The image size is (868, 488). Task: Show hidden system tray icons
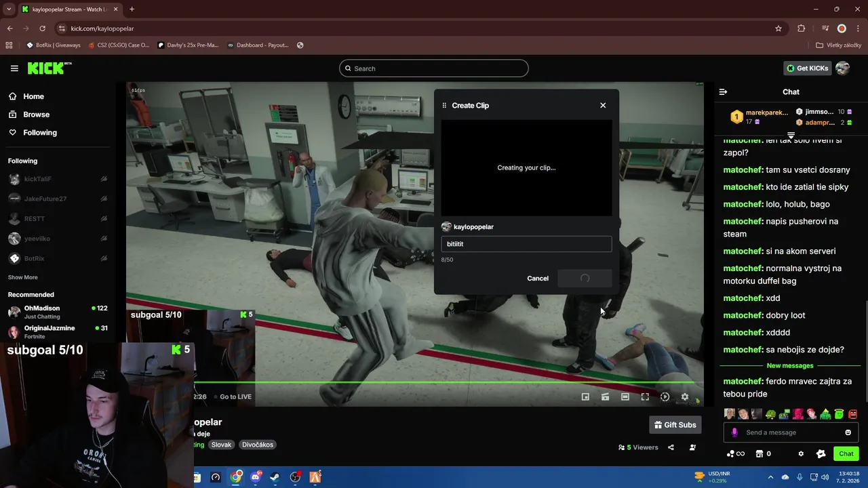[x=770, y=477]
